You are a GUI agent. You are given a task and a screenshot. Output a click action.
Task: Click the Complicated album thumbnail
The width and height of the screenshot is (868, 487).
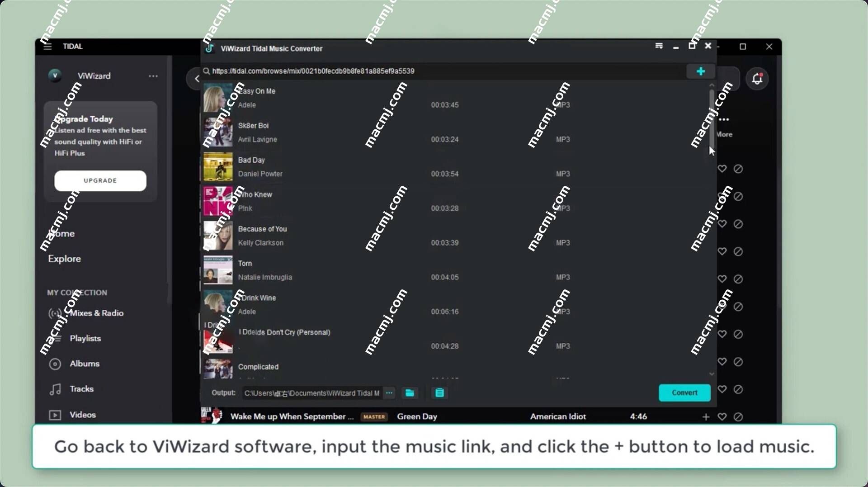point(218,369)
